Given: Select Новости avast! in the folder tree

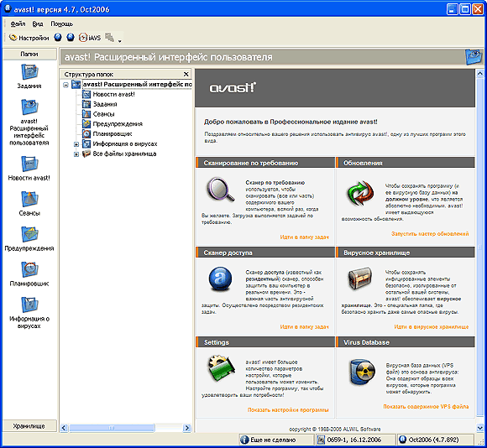Looking at the screenshot, I should pos(113,94).
